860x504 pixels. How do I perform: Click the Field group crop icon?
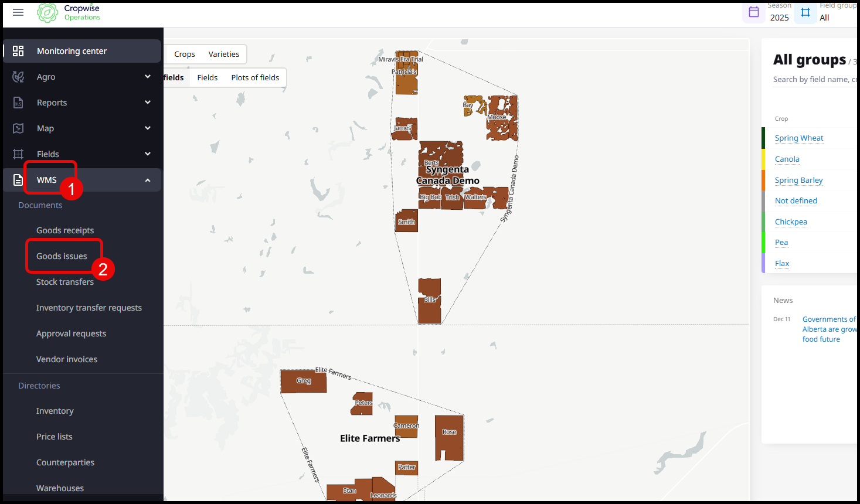[x=805, y=12]
